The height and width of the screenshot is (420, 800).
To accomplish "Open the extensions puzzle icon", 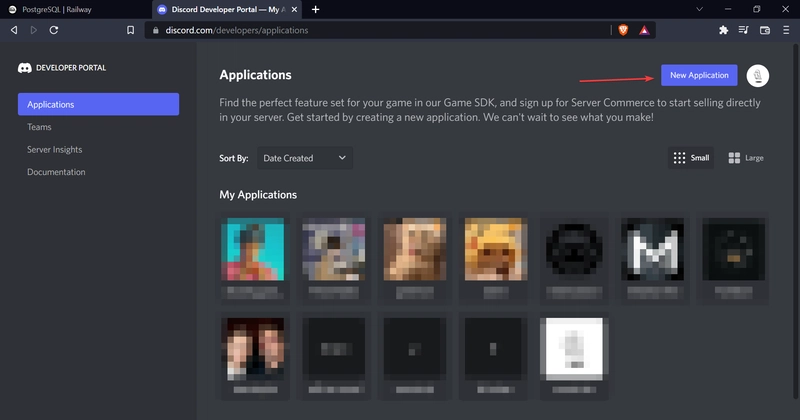I will (x=723, y=30).
